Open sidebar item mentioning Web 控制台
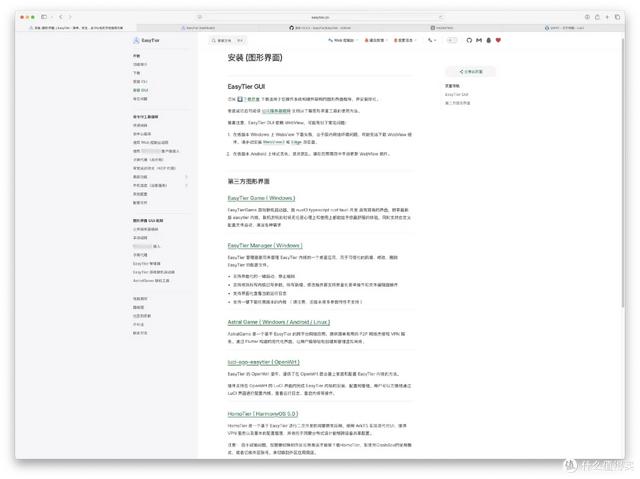 tap(151, 142)
